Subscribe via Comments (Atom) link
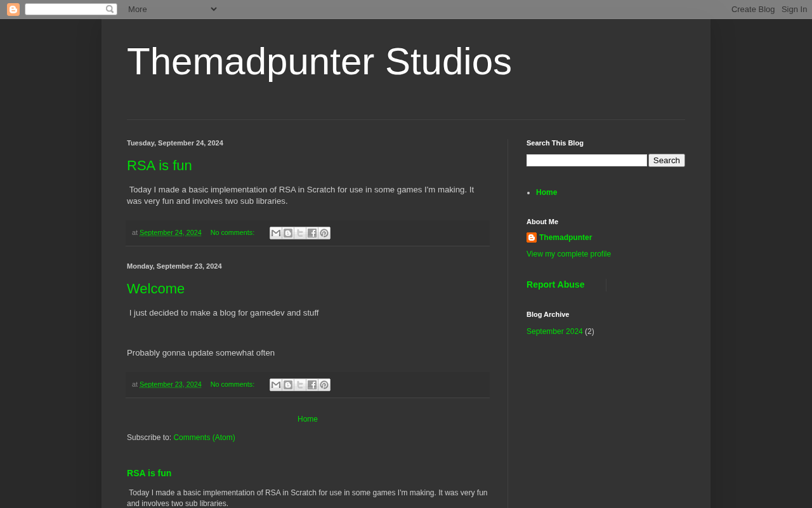This screenshot has width=812, height=508. pyautogui.click(x=204, y=438)
